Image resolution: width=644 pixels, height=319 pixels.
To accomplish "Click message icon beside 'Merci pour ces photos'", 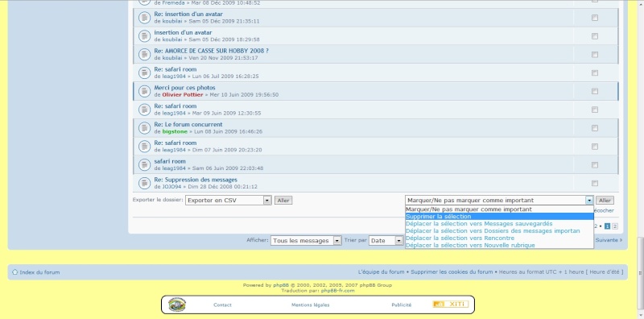I will (x=144, y=91).
